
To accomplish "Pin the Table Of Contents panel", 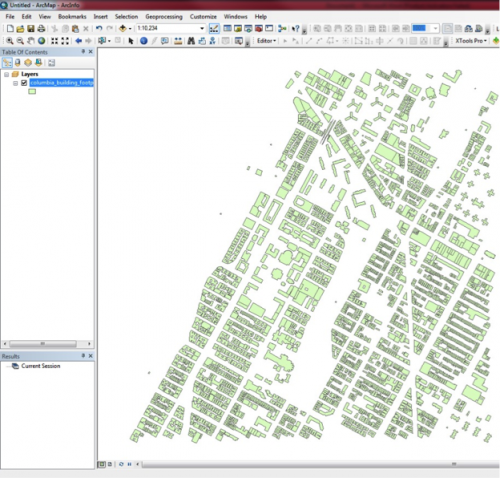I will [x=83, y=52].
